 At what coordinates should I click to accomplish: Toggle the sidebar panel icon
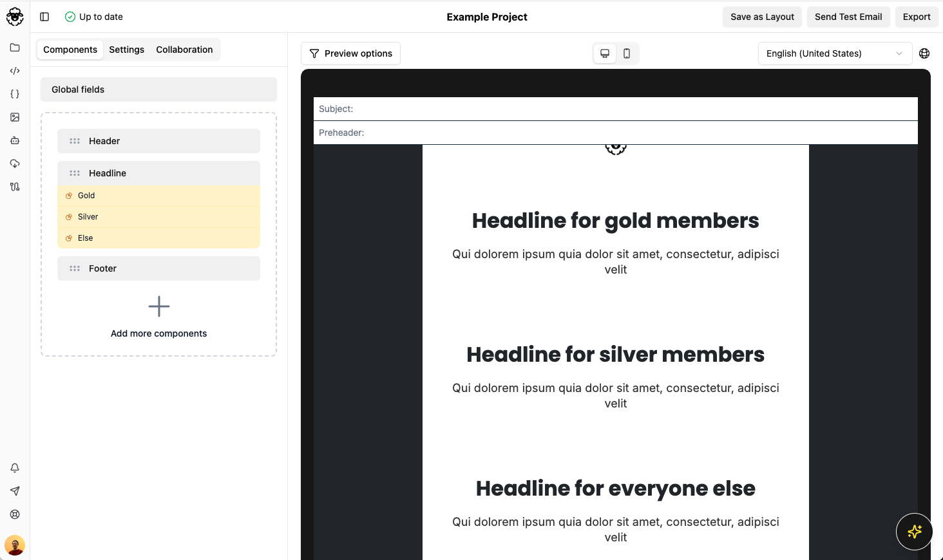44,17
